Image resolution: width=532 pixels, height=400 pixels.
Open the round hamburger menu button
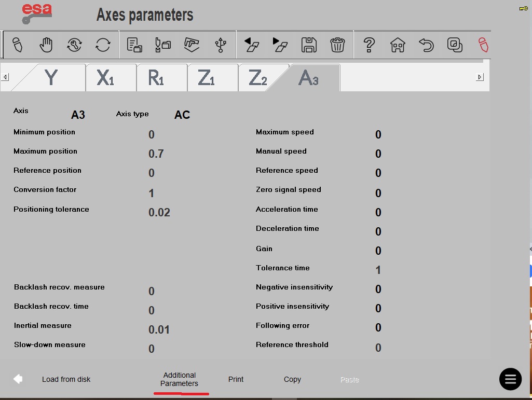[510, 379]
